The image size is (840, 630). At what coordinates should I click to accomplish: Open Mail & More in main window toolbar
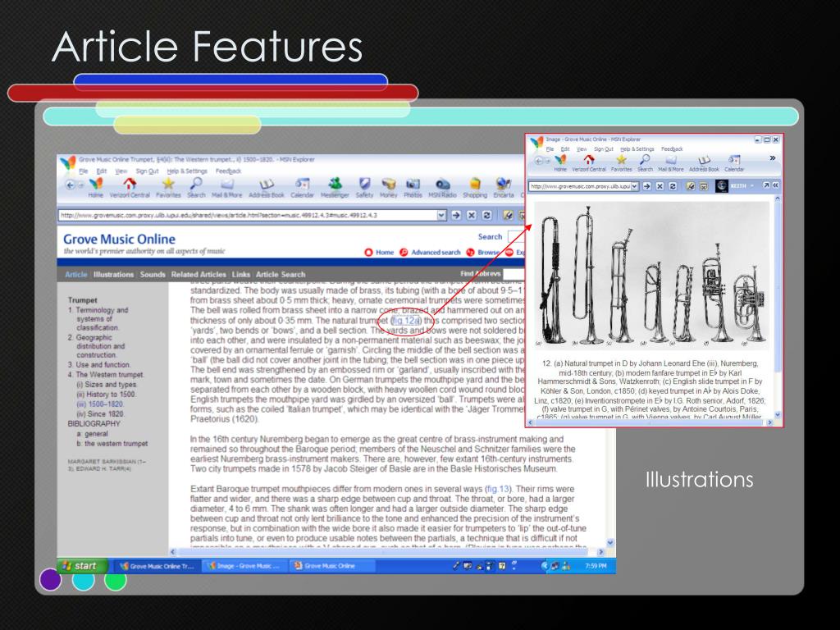click(x=226, y=188)
